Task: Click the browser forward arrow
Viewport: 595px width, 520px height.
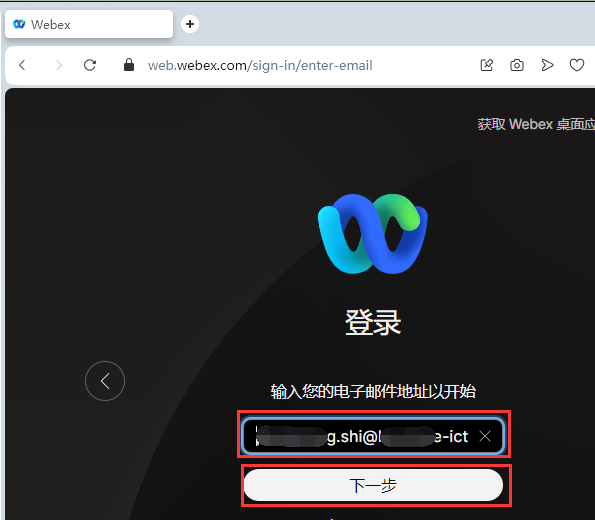Action: click(58, 65)
